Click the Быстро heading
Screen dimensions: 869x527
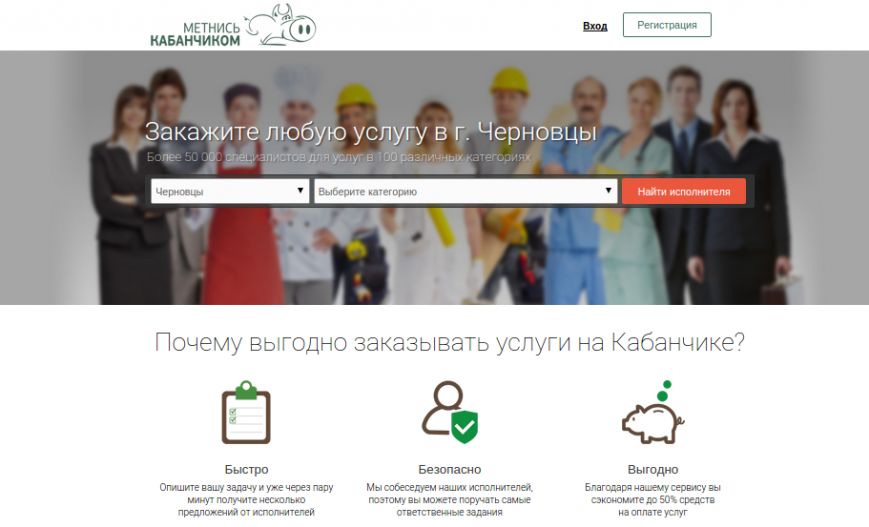[x=246, y=469]
